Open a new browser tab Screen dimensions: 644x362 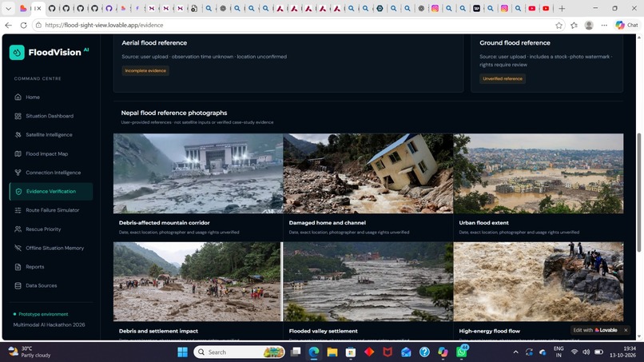click(x=562, y=8)
